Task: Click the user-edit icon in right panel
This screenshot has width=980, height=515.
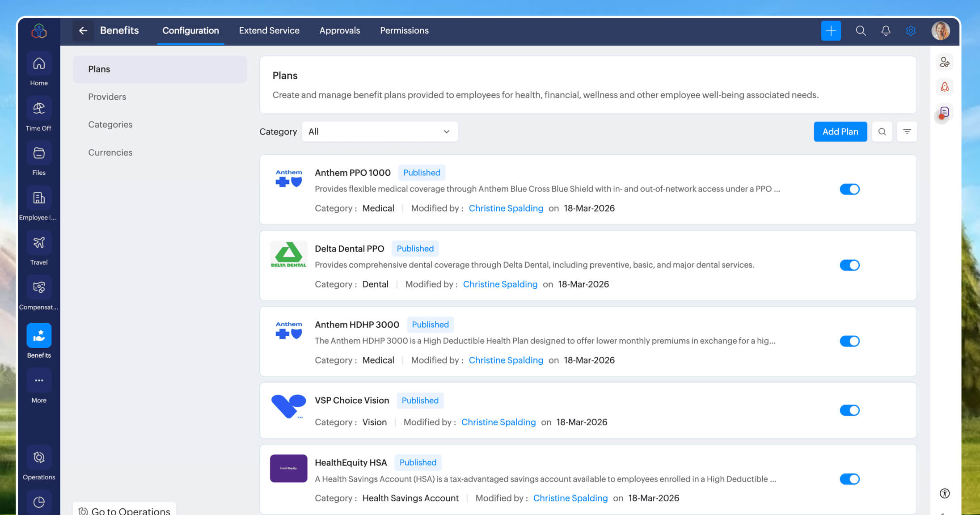Action: click(x=945, y=62)
